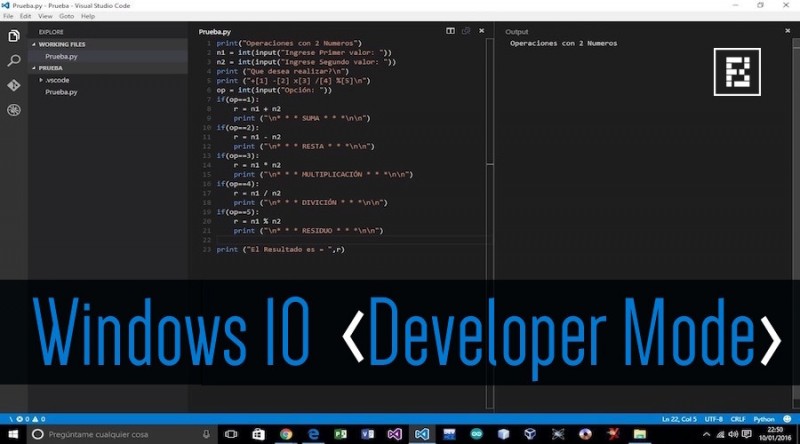The width and height of the screenshot is (800, 444).
Task: Open network status in system tray
Action: [x=720, y=435]
